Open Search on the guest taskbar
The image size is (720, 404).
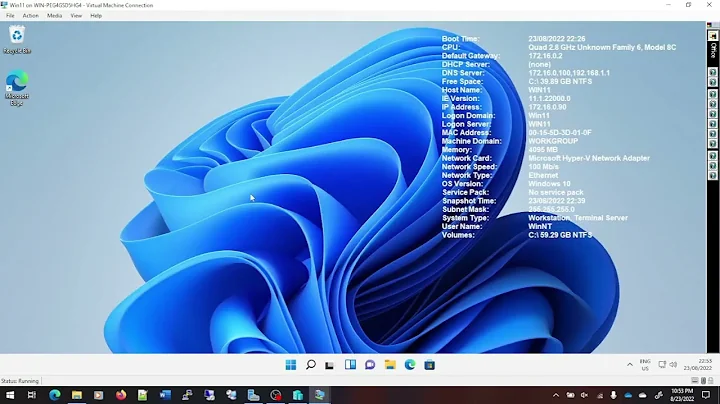(311, 365)
